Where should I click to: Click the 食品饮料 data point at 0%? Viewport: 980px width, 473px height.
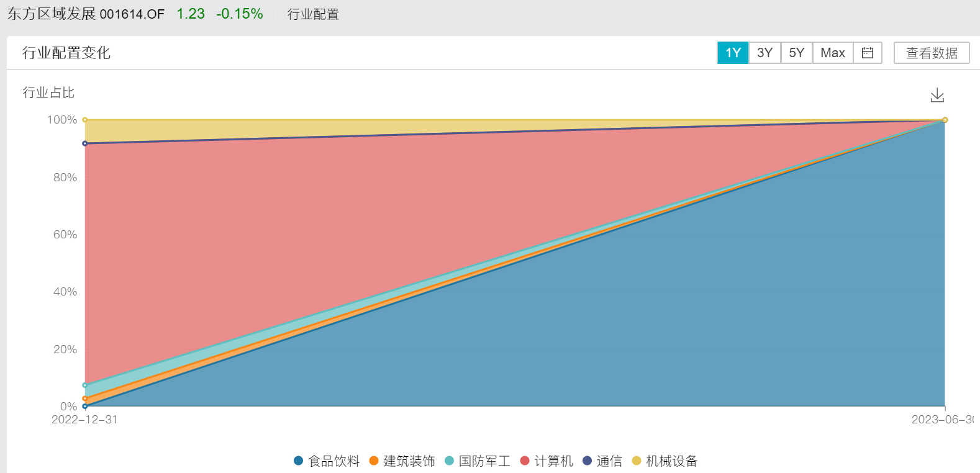coord(85,406)
